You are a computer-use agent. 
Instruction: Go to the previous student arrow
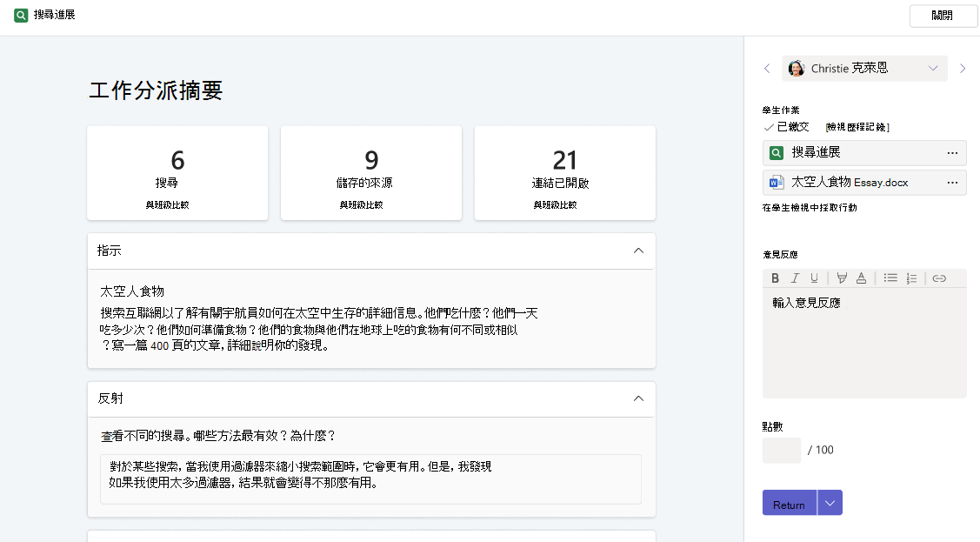767,68
